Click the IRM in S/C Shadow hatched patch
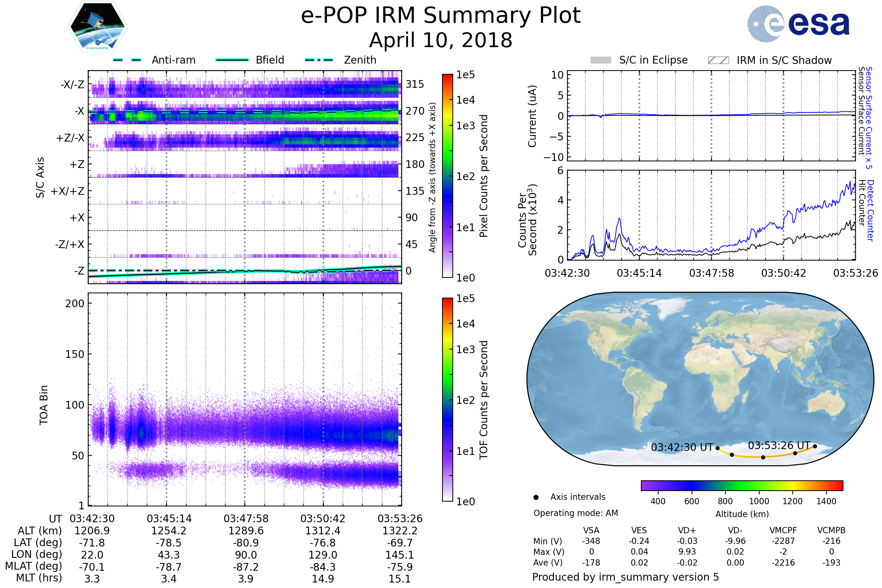The image size is (882, 588). click(x=718, y=60)
